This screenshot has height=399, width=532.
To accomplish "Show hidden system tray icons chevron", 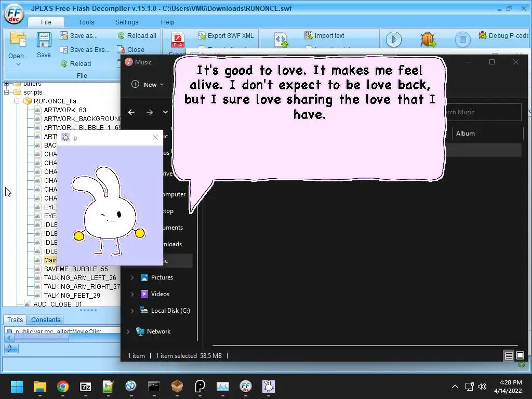I will pos(455,387).
